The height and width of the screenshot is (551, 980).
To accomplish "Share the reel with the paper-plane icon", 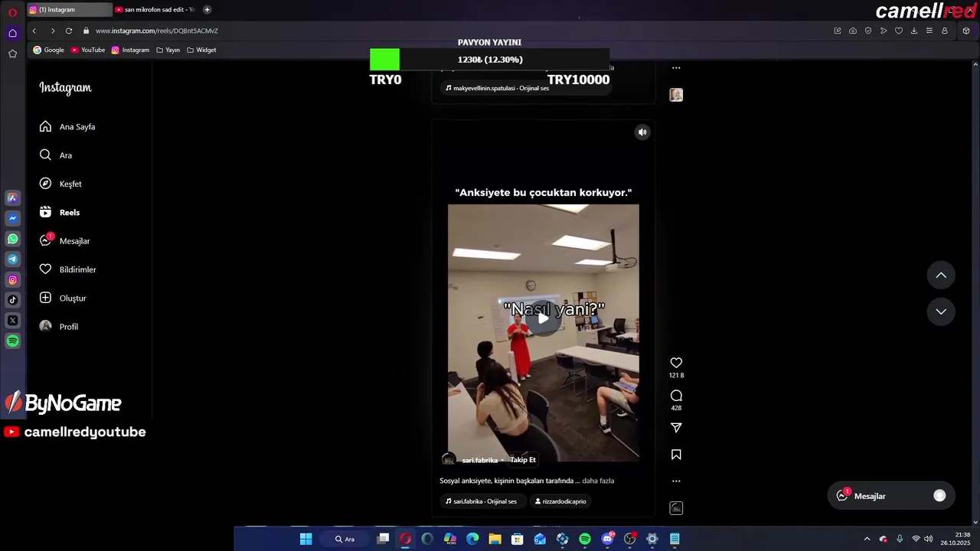I will pos(676,428).
